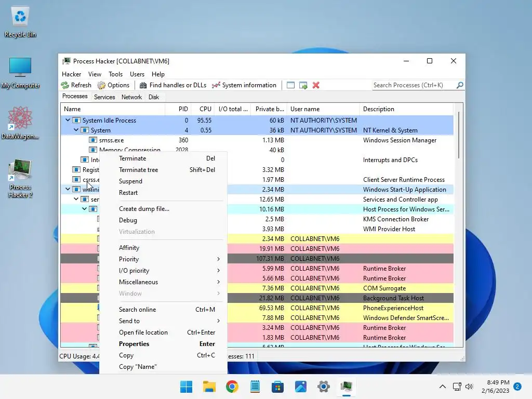The height and width of the screenshot is (399, 532).
Task: Open Photos app from the taskbar
Action: tap(301, 387)
